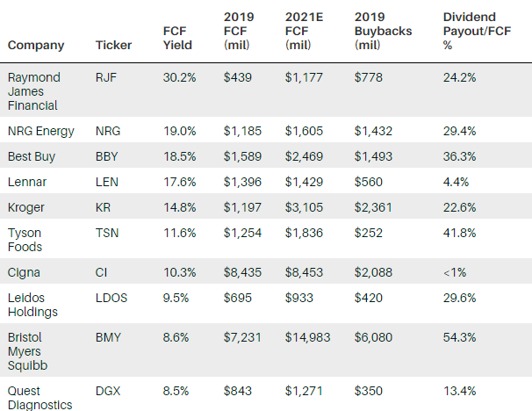Screen dimensions: 532x411
Task: Click the Company column header
Action: [x=36, y=45]
